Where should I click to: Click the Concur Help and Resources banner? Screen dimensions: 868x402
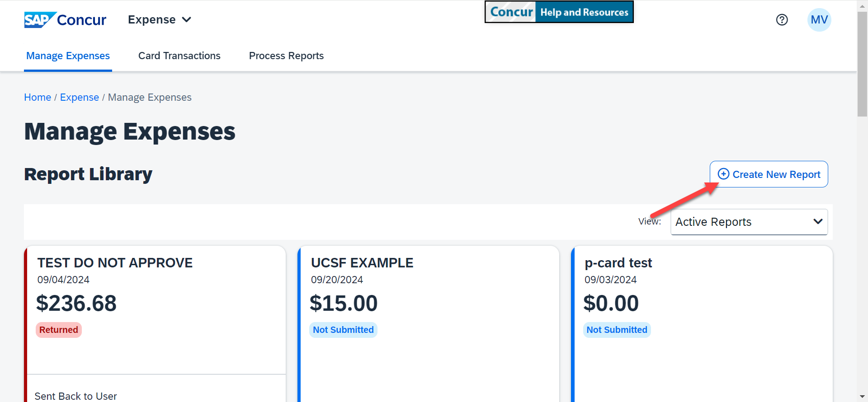point(559,12)
